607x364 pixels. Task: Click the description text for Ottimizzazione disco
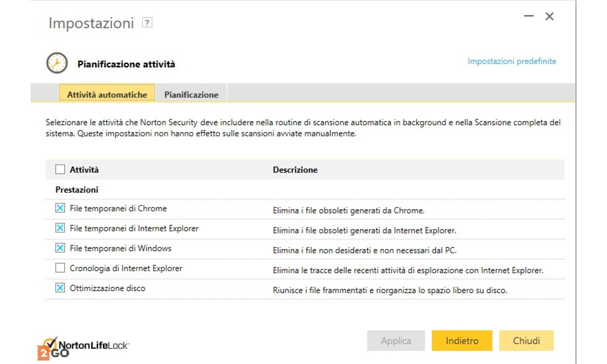pyautogui.click(x=389, y=291)
